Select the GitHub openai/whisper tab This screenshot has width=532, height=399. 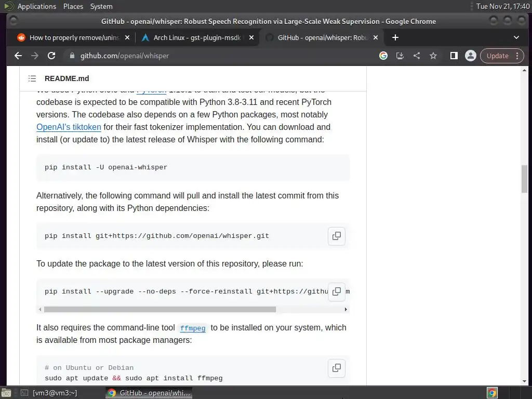pyautogui.click(x=322, y=37)
